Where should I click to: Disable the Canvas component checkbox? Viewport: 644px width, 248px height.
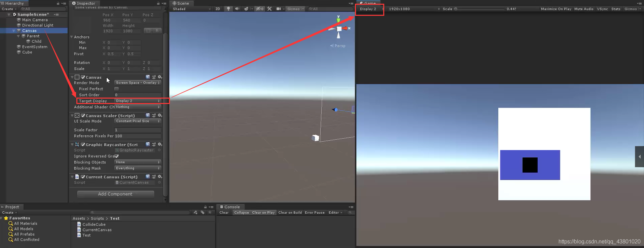tap(83, 77)
